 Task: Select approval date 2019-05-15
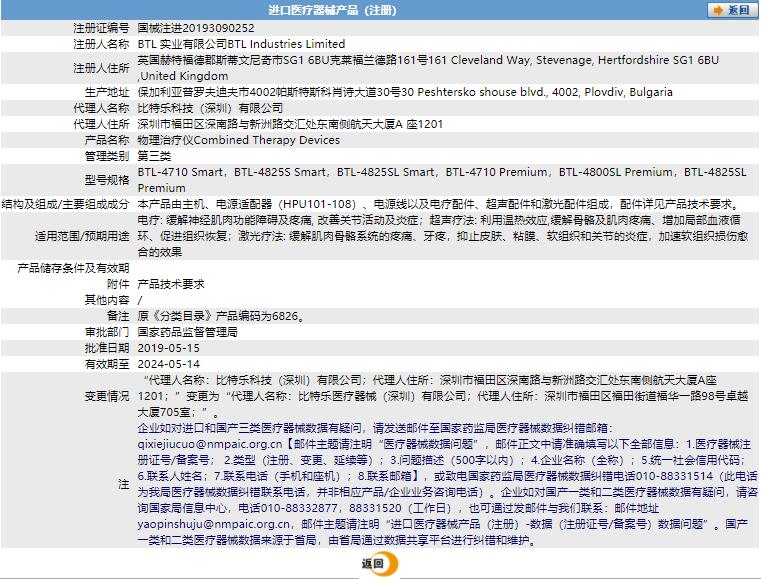(168, 348)
